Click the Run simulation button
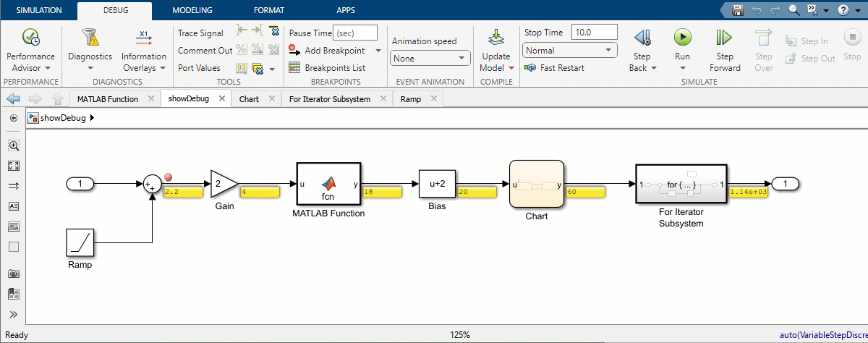 click(x=682, y=38)
